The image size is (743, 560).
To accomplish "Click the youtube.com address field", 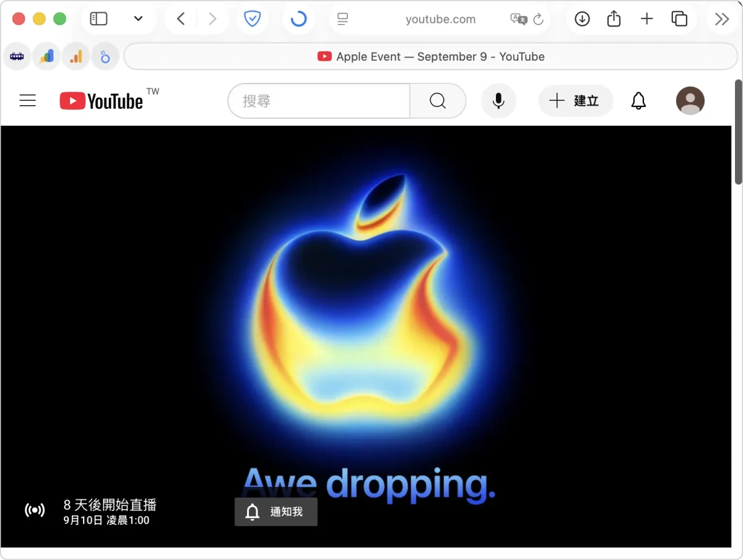I will pyautogui.click(x=440, y=19).
